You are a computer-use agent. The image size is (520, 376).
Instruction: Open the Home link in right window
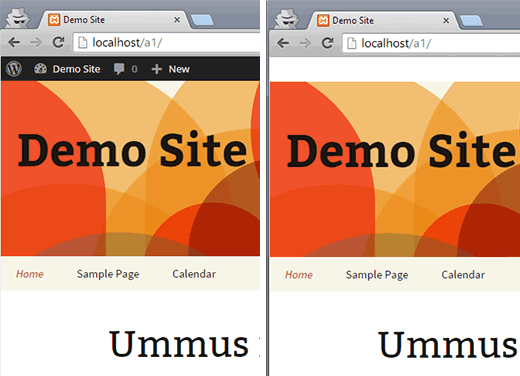pyautogui.click(x=299, y=275)
